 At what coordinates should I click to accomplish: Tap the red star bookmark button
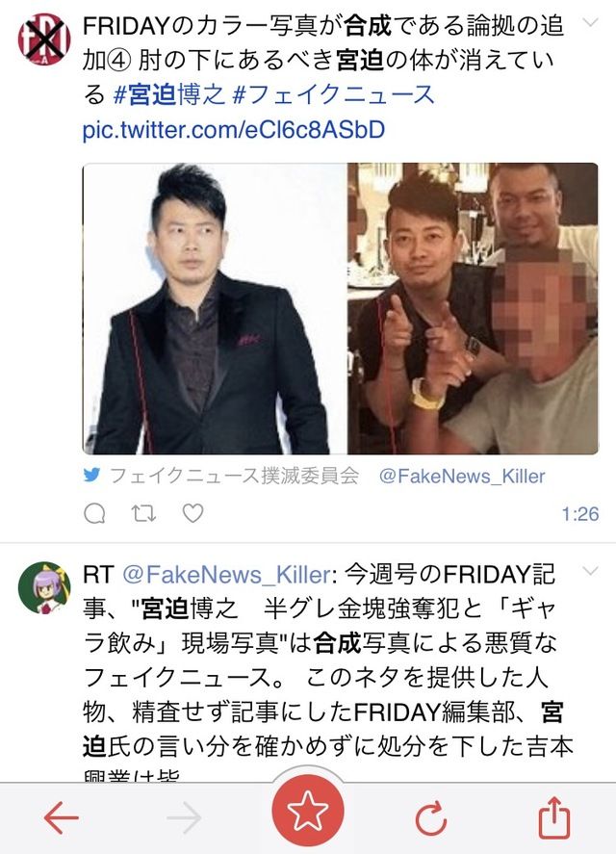pos(308,811)
